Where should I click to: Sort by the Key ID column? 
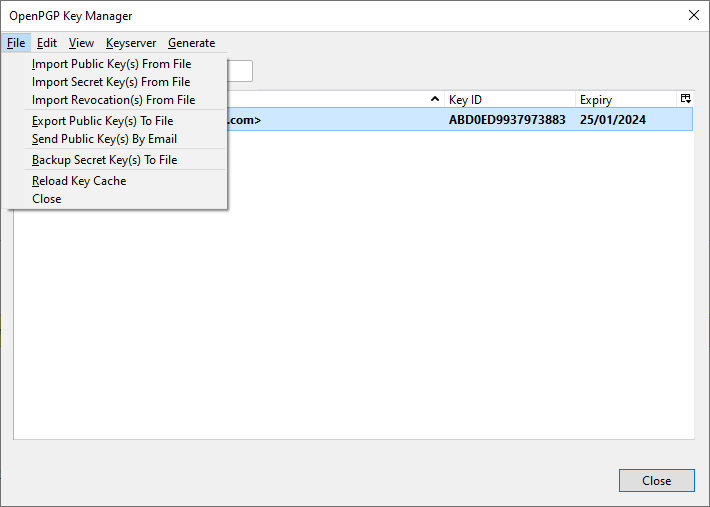pos(510,99)
